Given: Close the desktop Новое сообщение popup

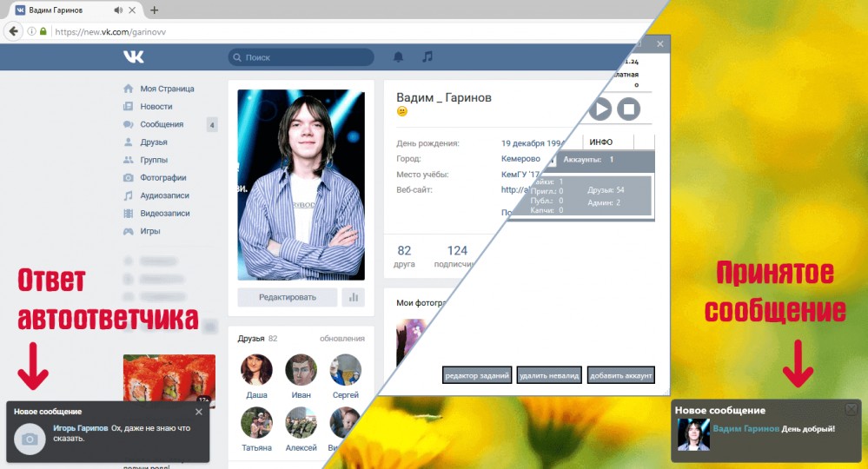Looking at the screenshot, I should click(x=851, y=409).
